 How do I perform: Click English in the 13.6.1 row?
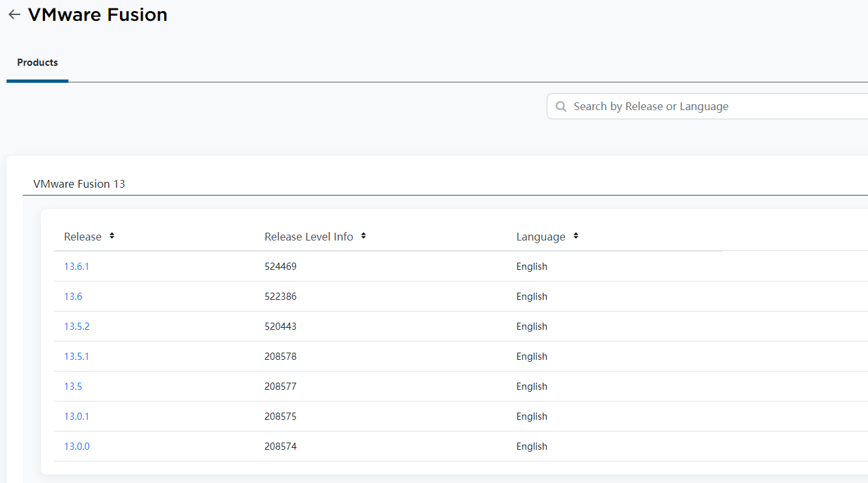coord(532,267)
